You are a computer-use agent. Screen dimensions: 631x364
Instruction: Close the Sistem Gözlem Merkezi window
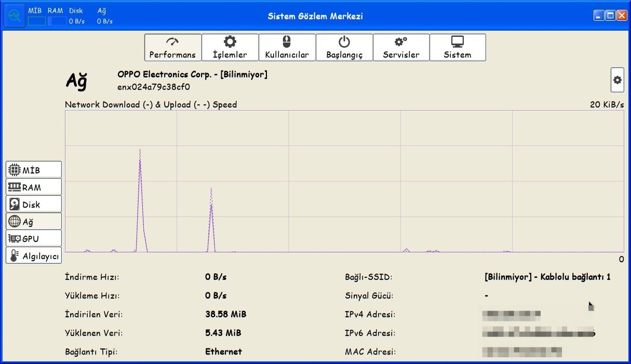[x=622, y=16]
